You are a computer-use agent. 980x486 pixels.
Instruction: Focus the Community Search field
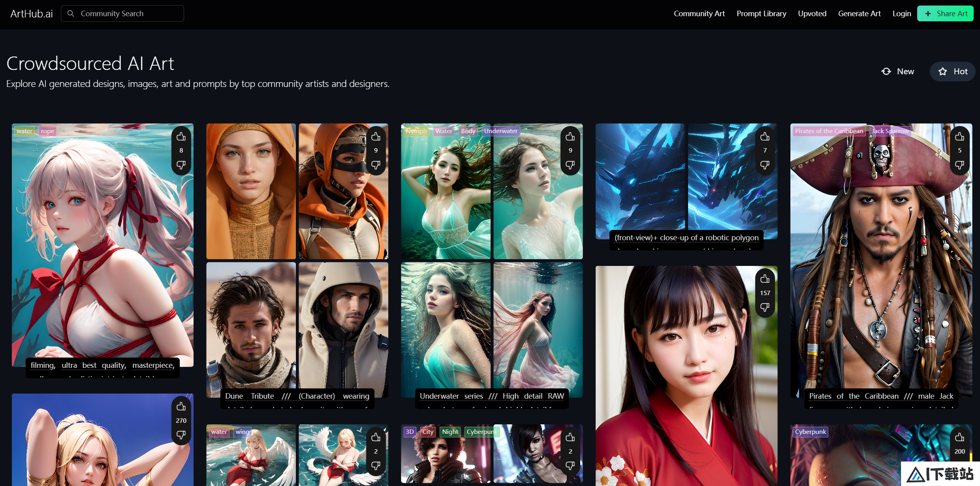click(122, 13)
